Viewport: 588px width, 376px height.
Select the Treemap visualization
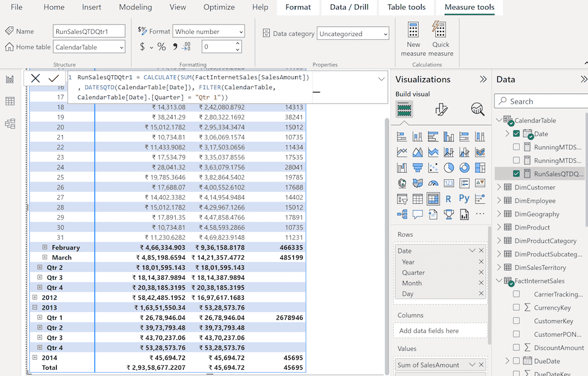click(480, 167)
